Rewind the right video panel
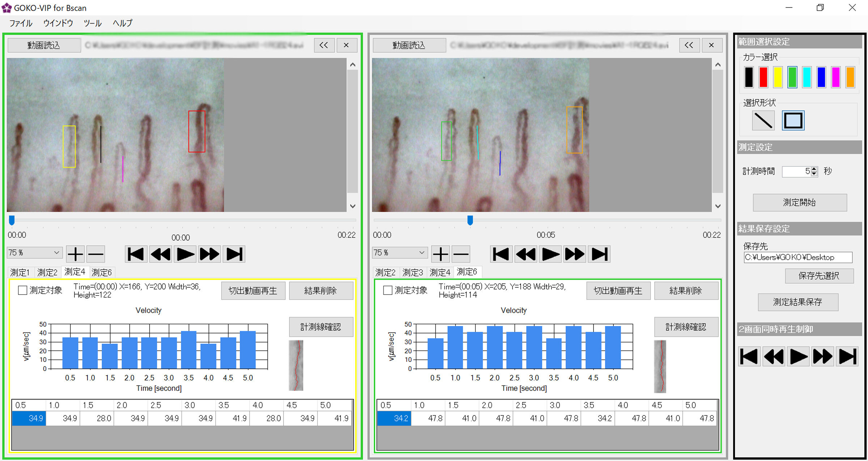The width and height of the screenshot is (868, 461). (526, 254)
